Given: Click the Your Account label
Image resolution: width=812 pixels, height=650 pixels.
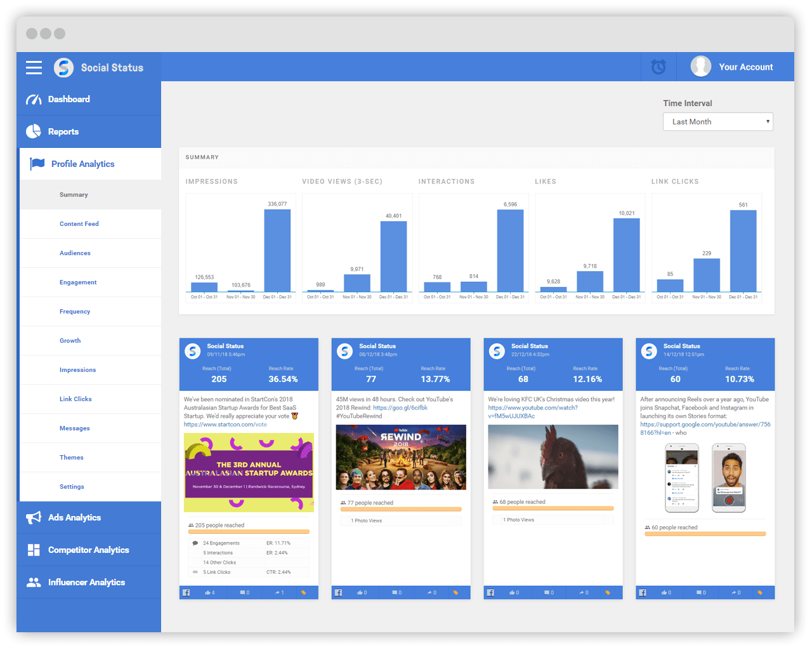Looking at the screenshot, I should (x=745, y=67).
